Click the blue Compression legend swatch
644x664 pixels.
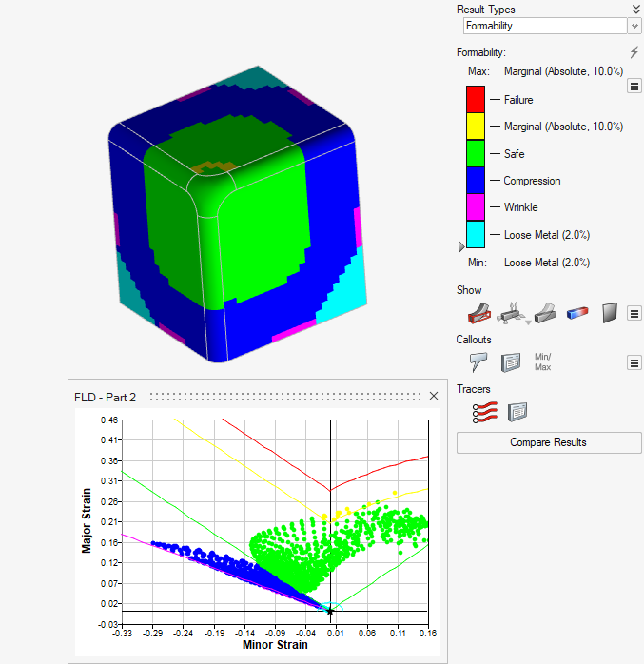(x=476, y=181)
